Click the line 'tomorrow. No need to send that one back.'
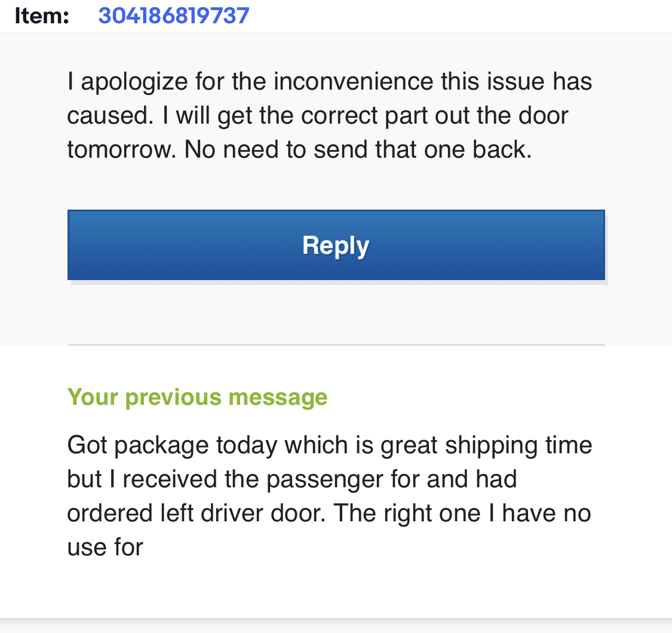Viewport: 672px width, 633px height. (x=300, y=149)
